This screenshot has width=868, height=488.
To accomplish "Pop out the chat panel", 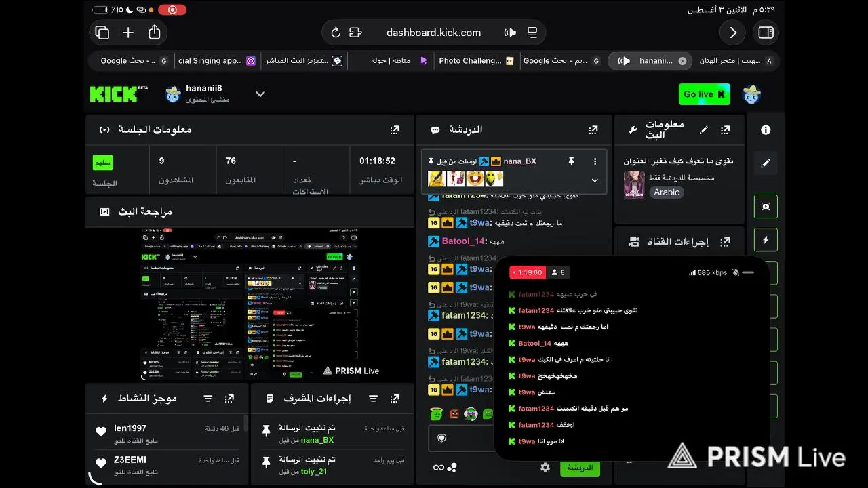I will [x=593, y=129].
